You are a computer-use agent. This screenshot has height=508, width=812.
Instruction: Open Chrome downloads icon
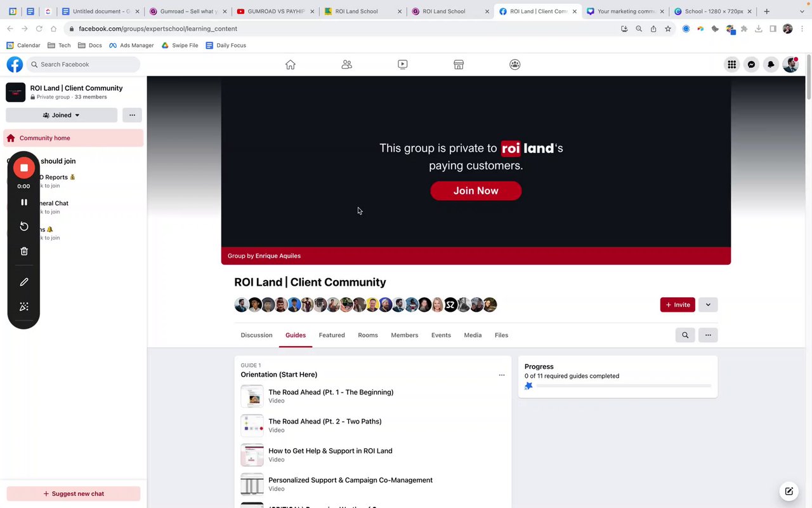759,29
